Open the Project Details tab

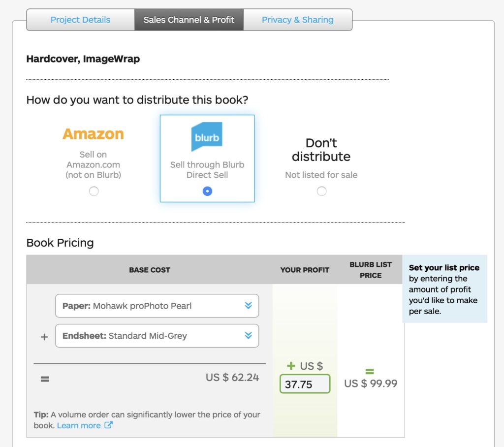(x=80, y=20)
